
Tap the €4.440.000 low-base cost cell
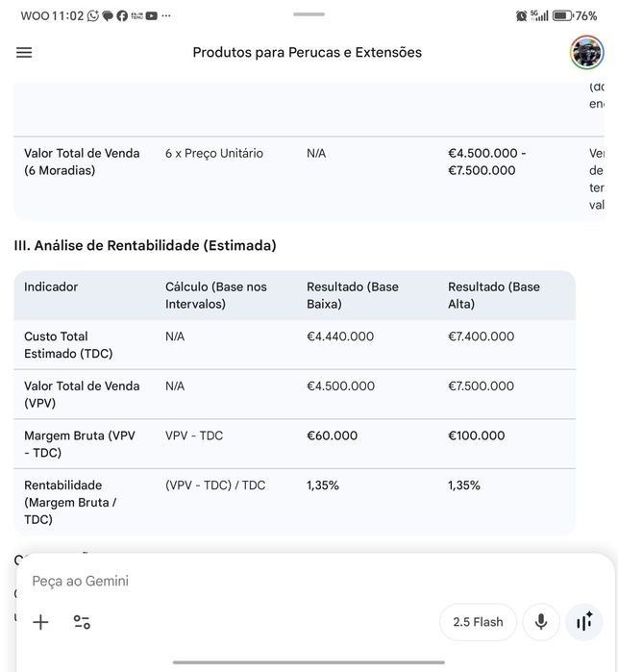pos(340,336)
